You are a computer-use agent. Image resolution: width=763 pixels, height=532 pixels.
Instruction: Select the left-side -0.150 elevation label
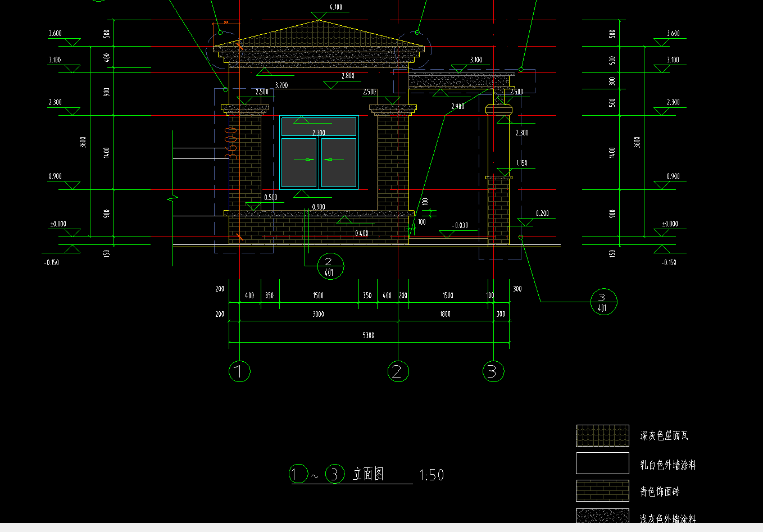[52, 262]
